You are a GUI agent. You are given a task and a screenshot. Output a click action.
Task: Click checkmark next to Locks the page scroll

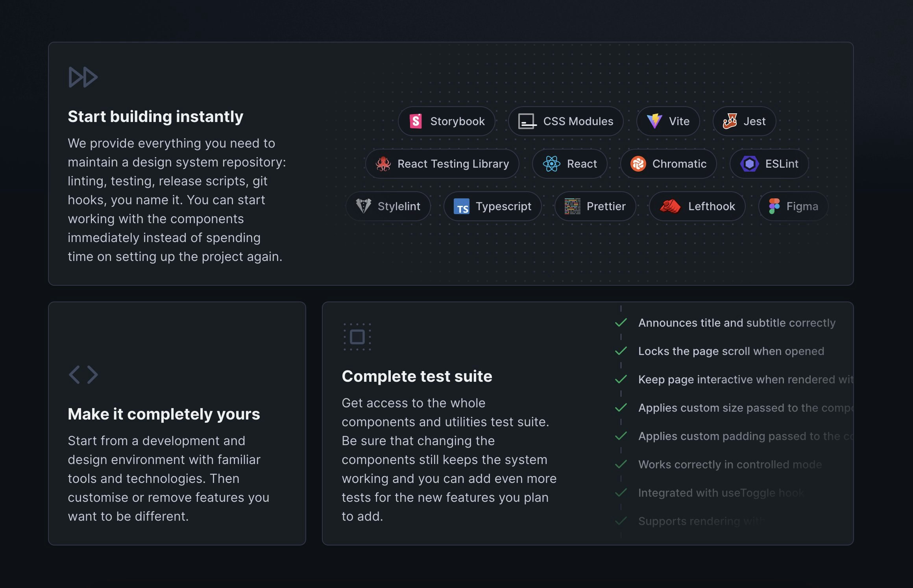tap(621, 351)
